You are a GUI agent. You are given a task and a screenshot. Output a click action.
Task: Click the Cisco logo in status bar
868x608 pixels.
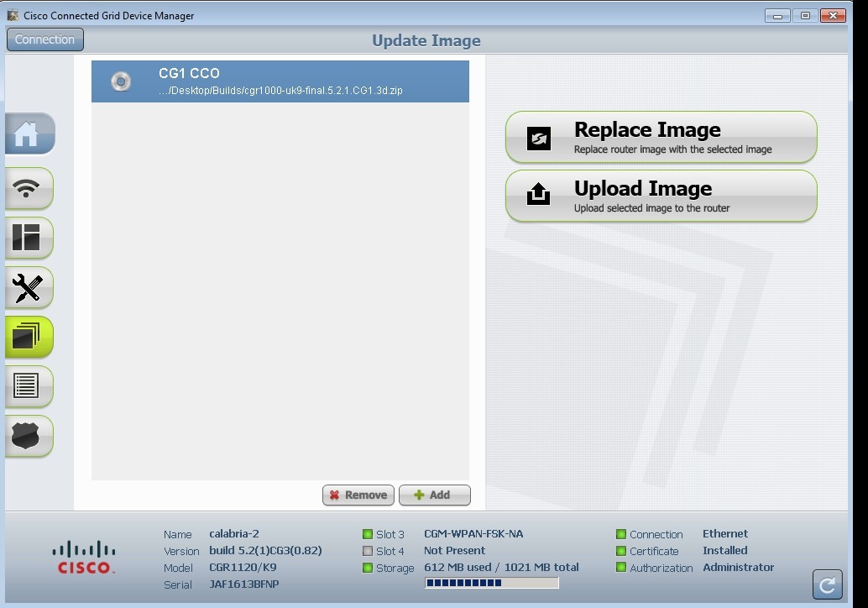click(84, 557)
